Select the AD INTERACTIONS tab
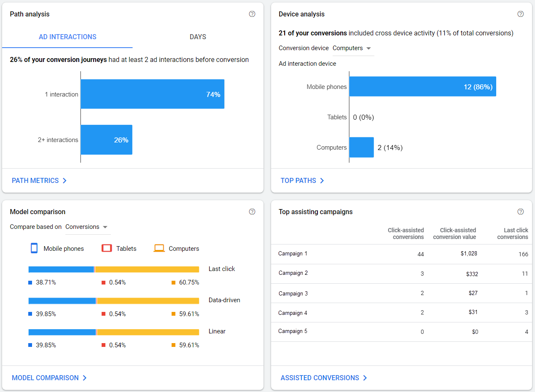 (x=67, y=37)
